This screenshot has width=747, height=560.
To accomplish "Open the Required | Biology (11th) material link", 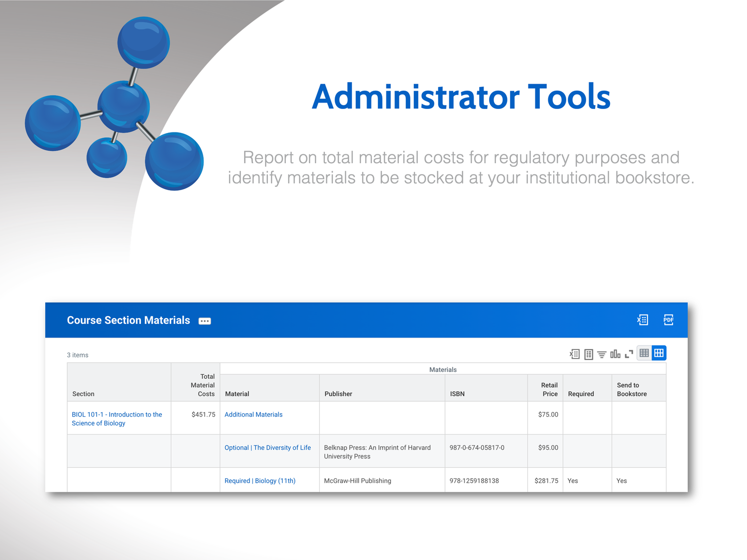I will [x=259, y=480].
